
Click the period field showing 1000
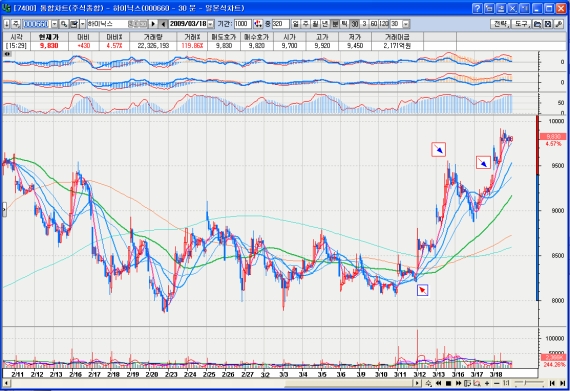[x=242, y=24]
